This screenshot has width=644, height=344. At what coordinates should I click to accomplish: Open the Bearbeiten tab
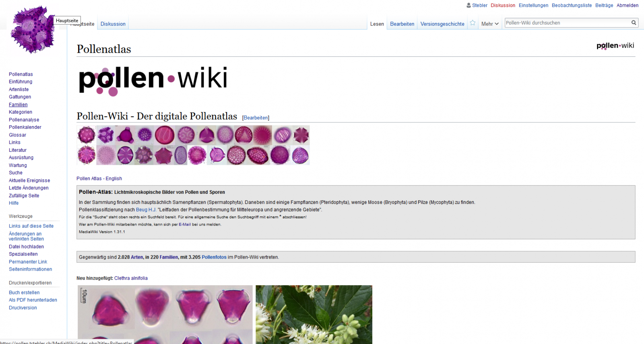[x=402, y=24]
